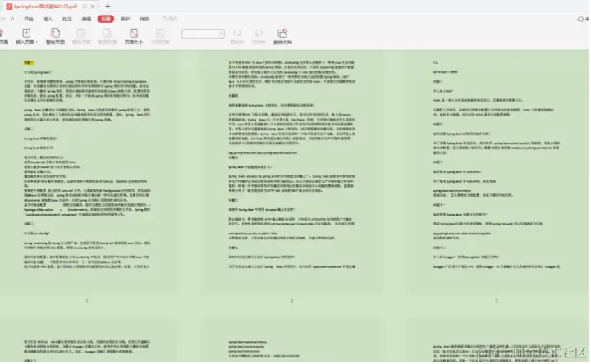Open quick access customize dropdown arrow
Screen dimensions: 591x364
point(12,19)
